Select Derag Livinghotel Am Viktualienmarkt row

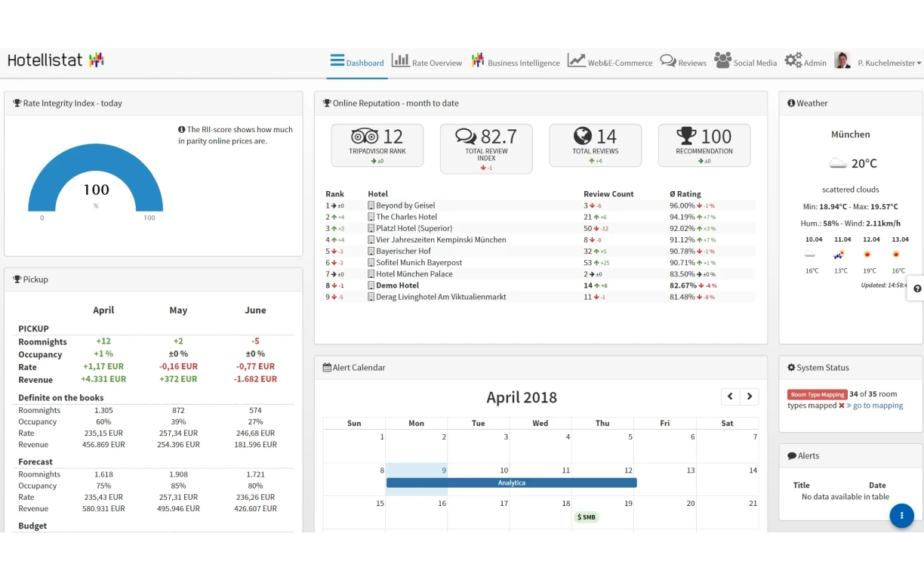point(540,297)
